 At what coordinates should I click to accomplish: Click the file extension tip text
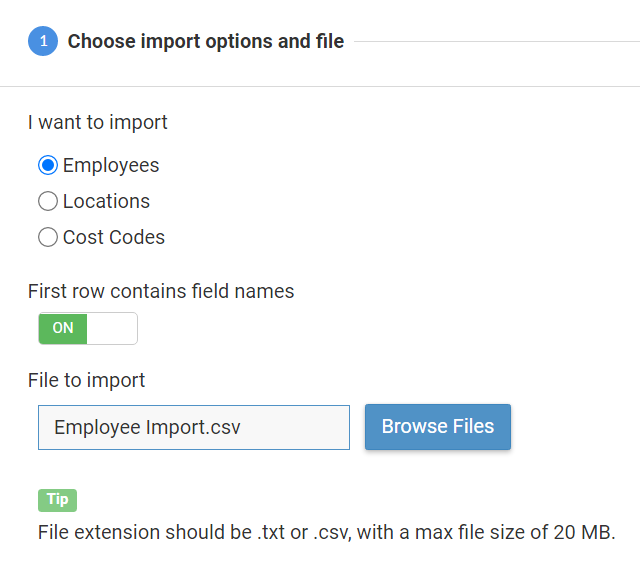click(327, 533)
